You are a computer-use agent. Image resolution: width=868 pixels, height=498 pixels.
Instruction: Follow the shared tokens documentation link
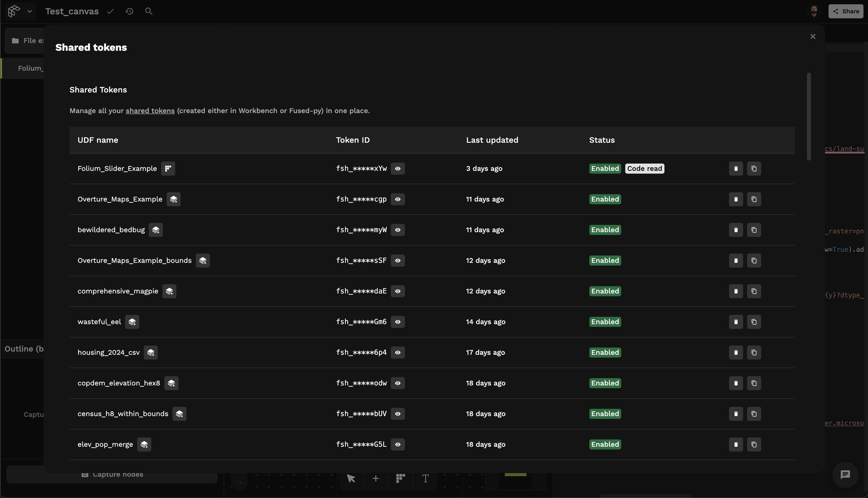pyautogui.click(x=150, y=111)
